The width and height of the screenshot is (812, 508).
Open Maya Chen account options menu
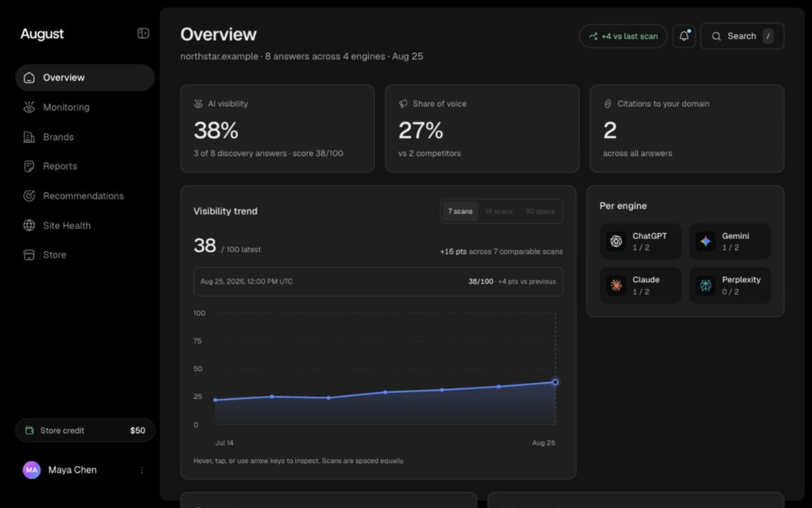pyautogui.click(x=142, y=471)
